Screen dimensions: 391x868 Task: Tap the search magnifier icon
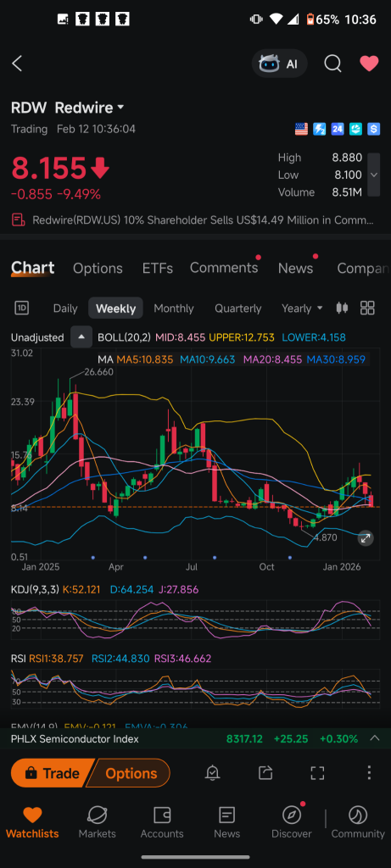pyautogui.click(x=332, y=64)
